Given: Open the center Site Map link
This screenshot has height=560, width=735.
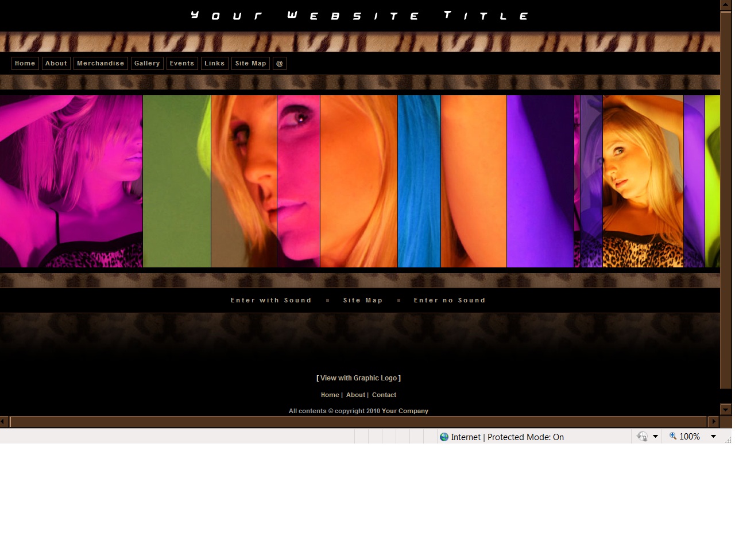Looking at the screenshot, I should pyautogui.click(x=363, y=300).
